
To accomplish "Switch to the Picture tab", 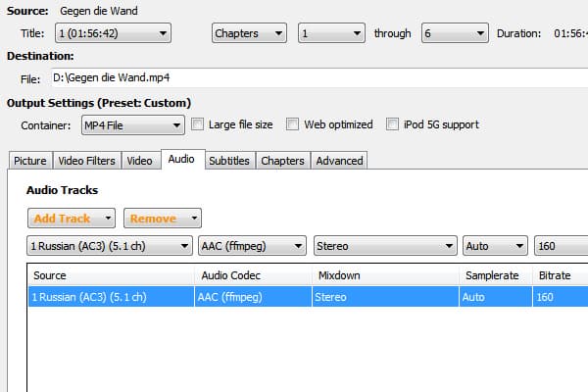I will coord(30,161).
